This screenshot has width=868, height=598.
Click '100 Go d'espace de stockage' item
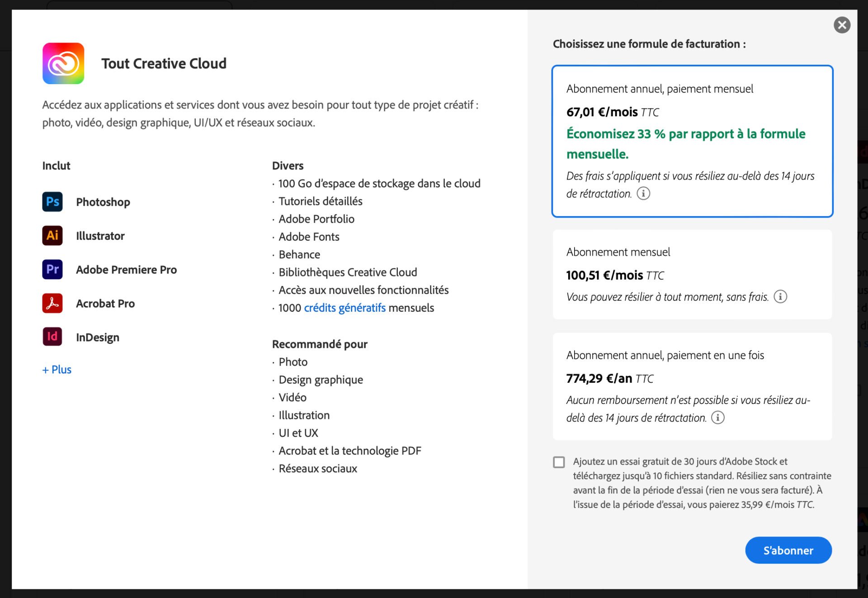pyautogui.click(x=379, y=184)
